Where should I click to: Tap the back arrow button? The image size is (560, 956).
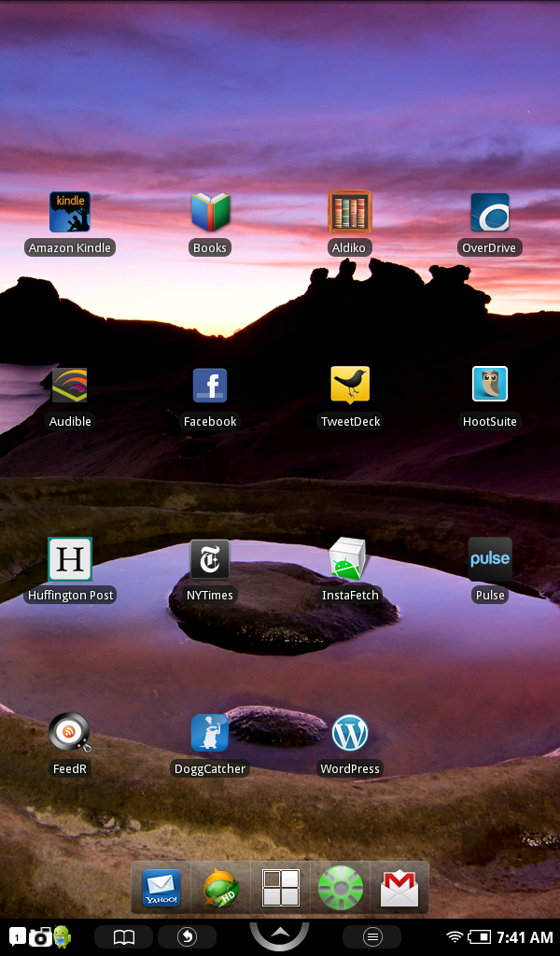click(x=187, y=937)
